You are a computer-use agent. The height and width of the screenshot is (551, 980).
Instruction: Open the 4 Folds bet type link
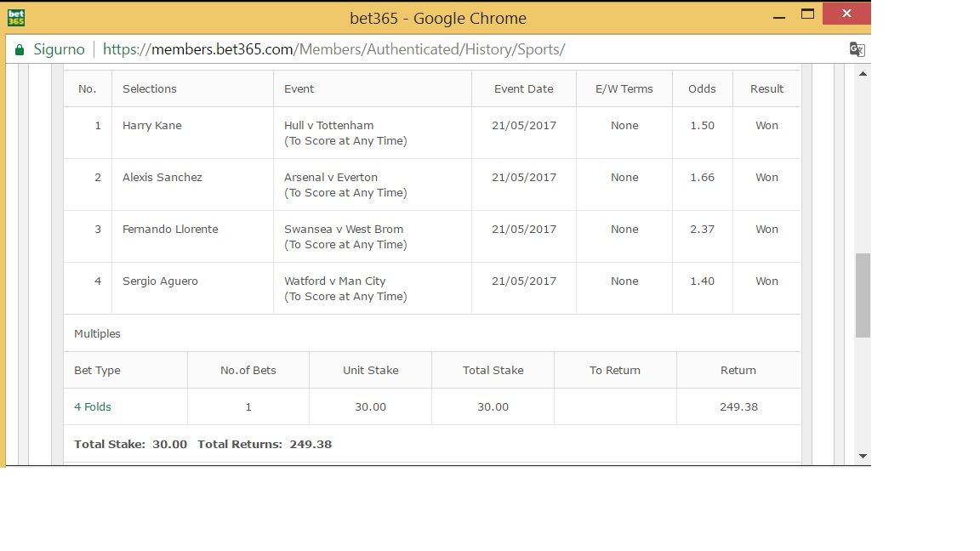93,406
